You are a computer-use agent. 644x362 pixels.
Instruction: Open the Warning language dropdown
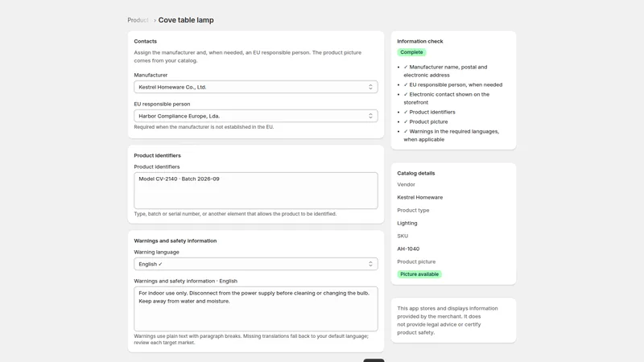pyautogui.click(x=255, y=264)
